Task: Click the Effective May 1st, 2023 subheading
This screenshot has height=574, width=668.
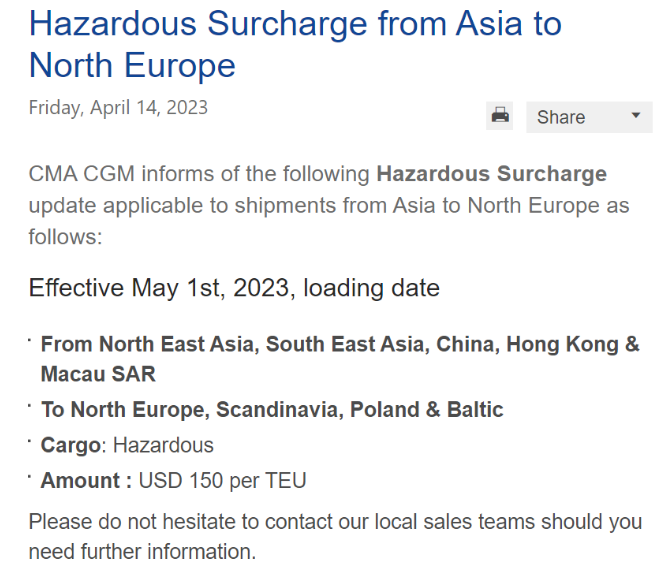Action: [234, 289]
